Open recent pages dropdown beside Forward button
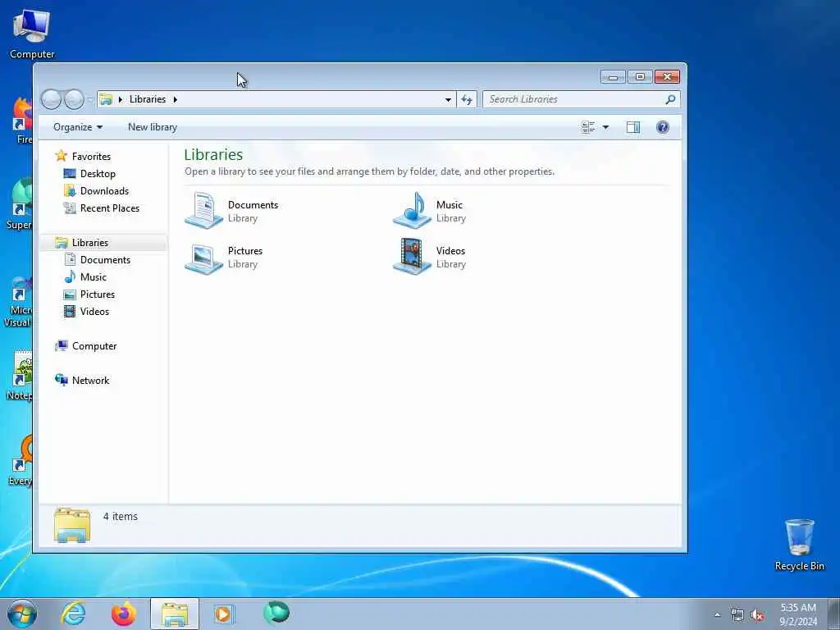Viewport: 840px width, 630px height. 90,99
